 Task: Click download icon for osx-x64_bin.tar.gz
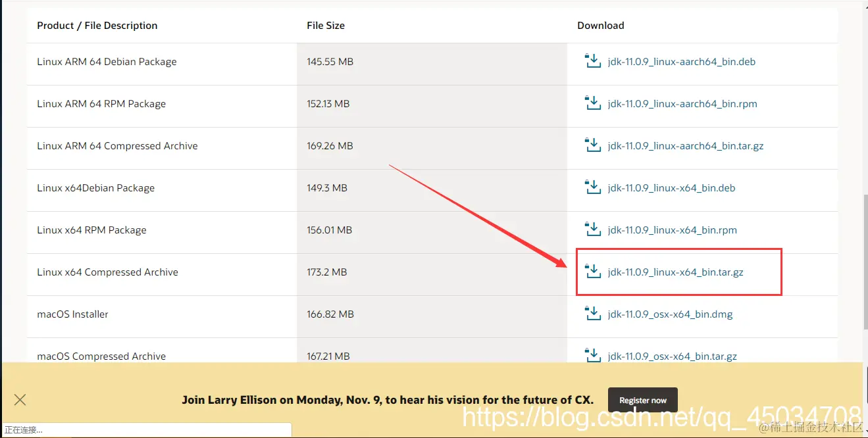tap(593, 355)
